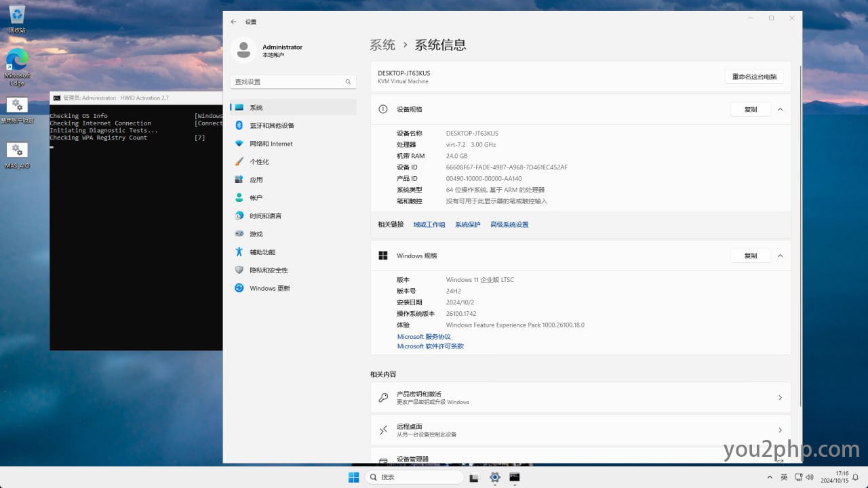Screen dimensions: 868x488
Task: Open Microsoft 服务协议 link
Action: point(424,337)
